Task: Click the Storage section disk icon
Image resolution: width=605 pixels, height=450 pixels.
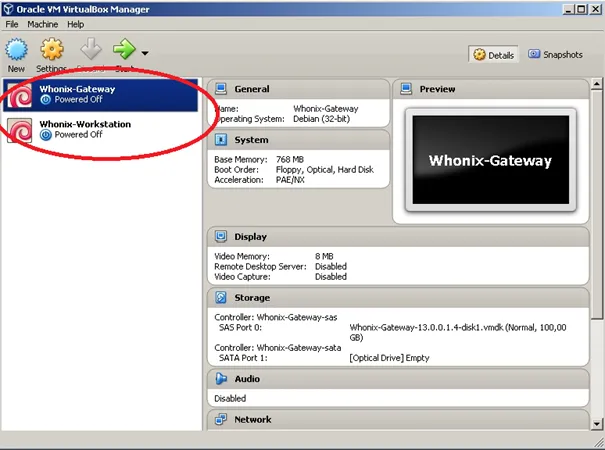Action: click(x=221, y=297)
